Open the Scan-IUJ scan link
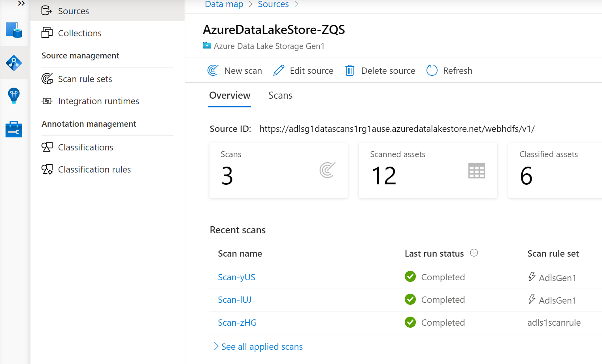Viewport: 602px width, 364px height. pyautogui.click(x=234, y=300)
